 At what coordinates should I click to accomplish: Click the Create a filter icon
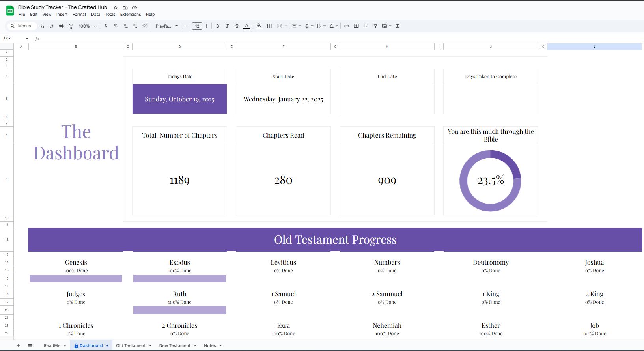[375, 26]
